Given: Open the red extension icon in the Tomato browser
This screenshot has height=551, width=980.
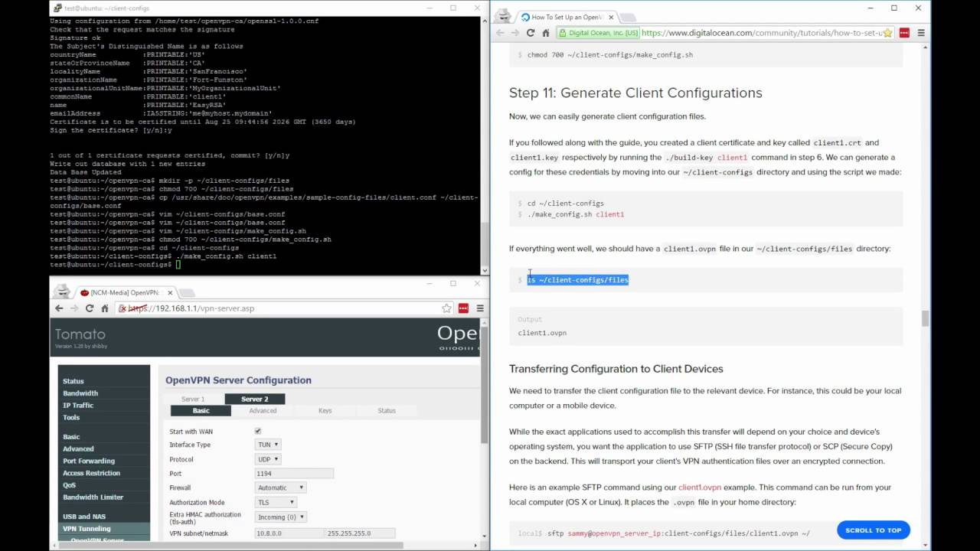Looking at the screenshot, I should pos(463,308).
